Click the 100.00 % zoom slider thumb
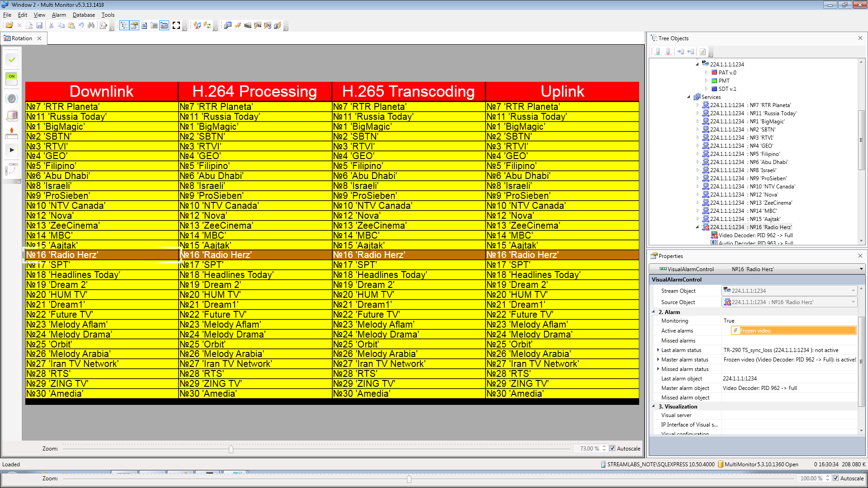Viewport: 868px width, 488px height. (409, 479)
